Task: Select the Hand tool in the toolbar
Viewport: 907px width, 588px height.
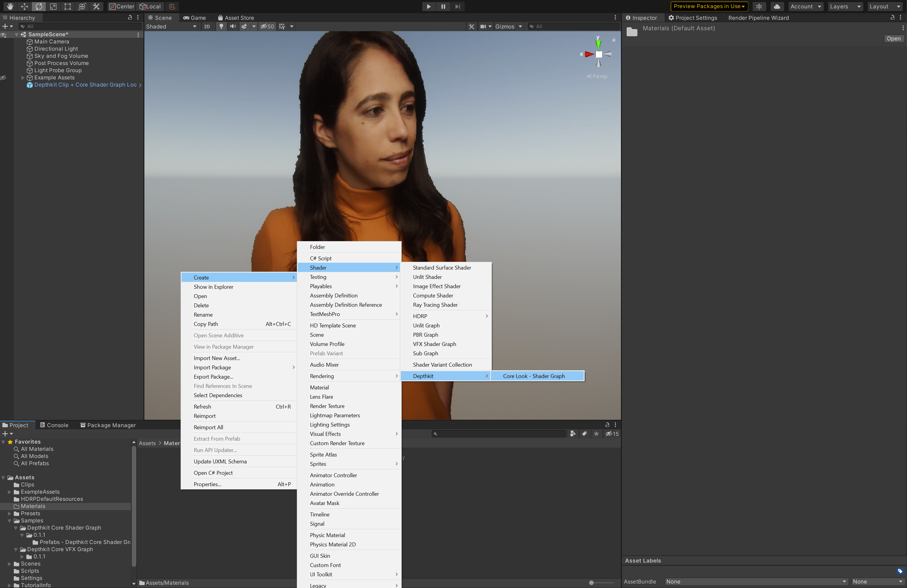Action: tap(10, 7)
